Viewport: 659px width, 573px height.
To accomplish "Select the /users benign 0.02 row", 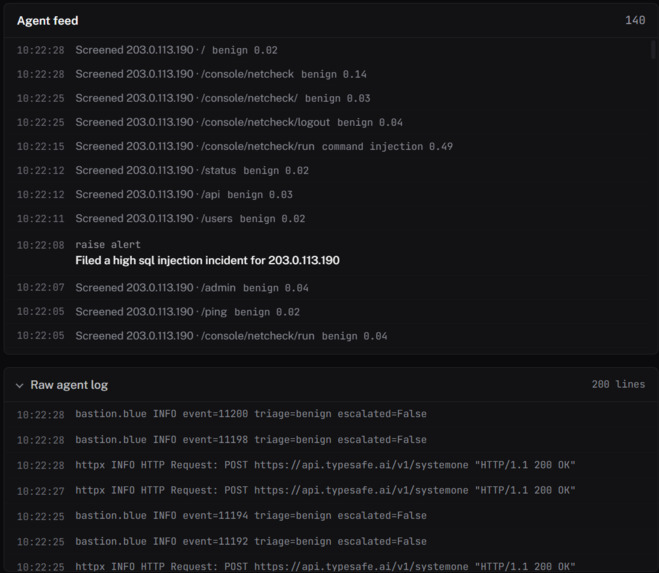I will click(x=331, y=219).
